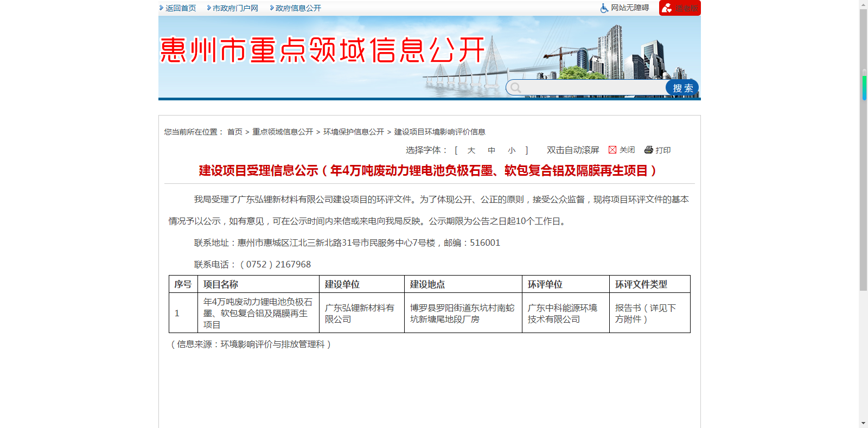868x428 pixels.
Task: Click the 联系电话 (0752) 2167968 line
Action: [252, 264]
